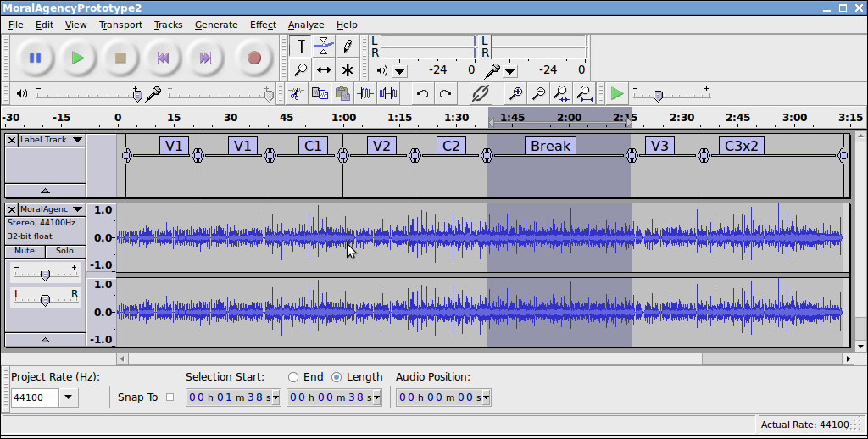Mute the MoralAgency audio track
The width and height of the screenshot is (868, 439).
[x=25, y=251]
